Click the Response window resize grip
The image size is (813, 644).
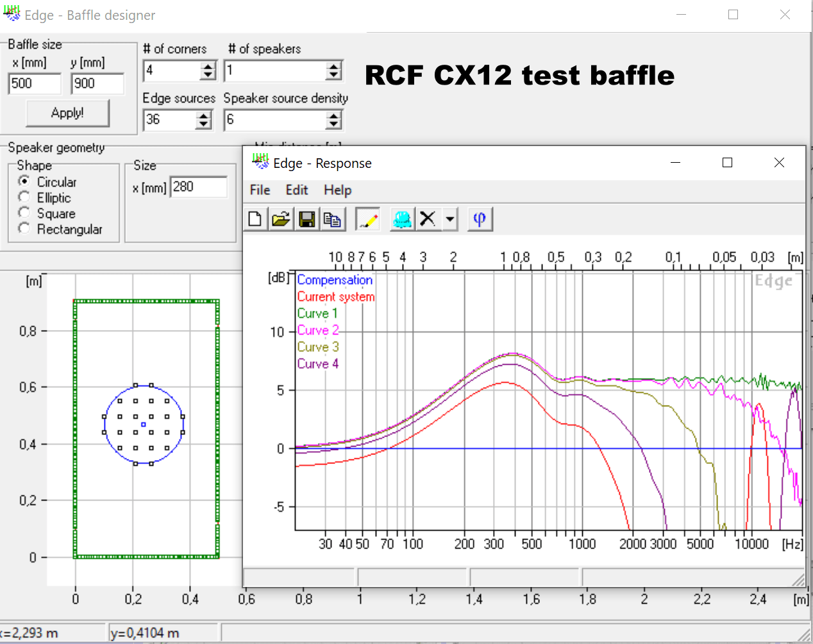798,579
